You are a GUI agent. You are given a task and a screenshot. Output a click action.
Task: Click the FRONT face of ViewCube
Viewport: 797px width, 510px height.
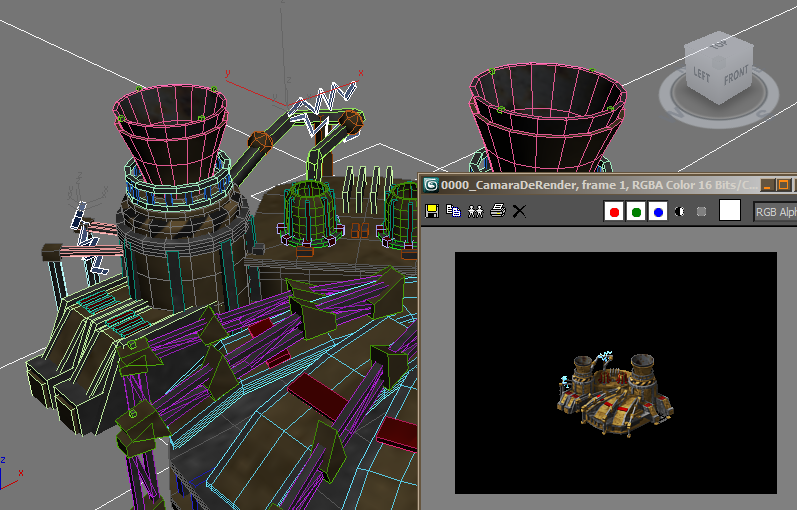pos(737,76)
